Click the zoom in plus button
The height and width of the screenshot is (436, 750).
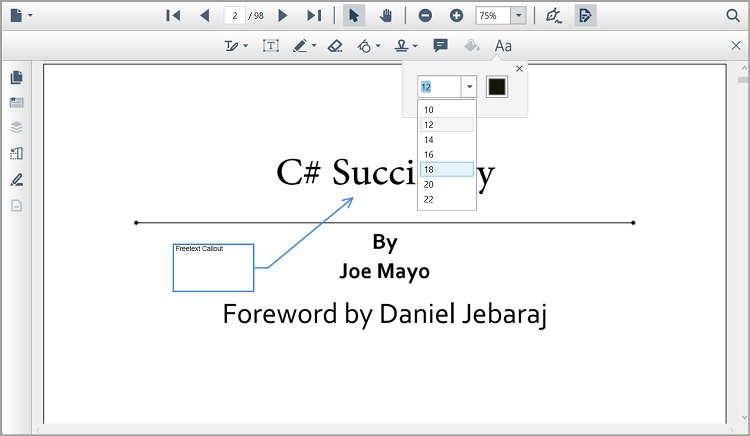456,16
